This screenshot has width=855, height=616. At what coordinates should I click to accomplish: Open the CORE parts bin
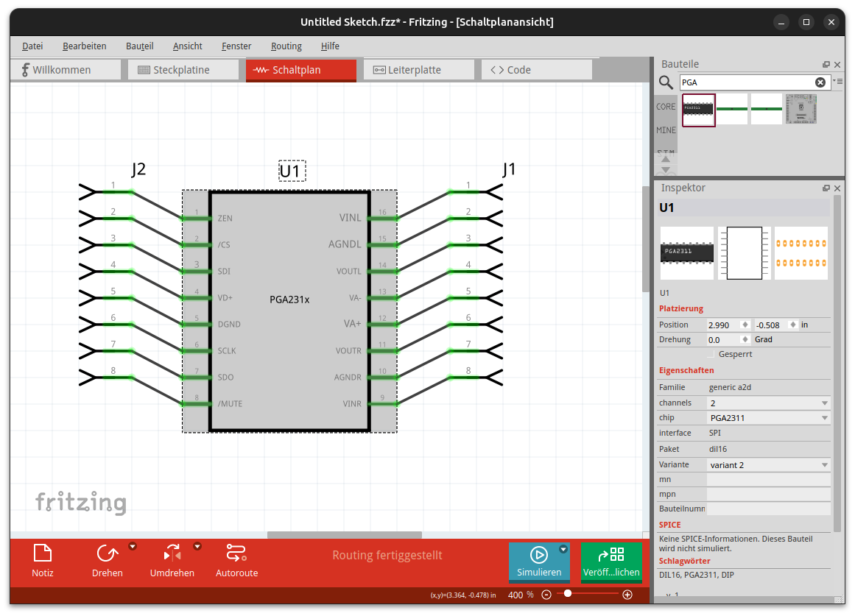(666, 107)
